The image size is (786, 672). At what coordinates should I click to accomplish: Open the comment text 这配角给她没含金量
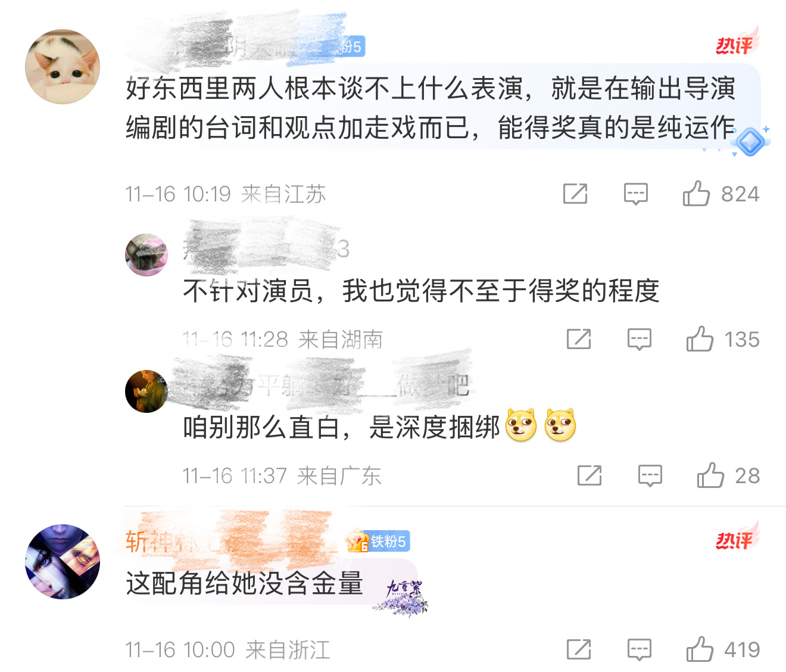coord(244,583)
